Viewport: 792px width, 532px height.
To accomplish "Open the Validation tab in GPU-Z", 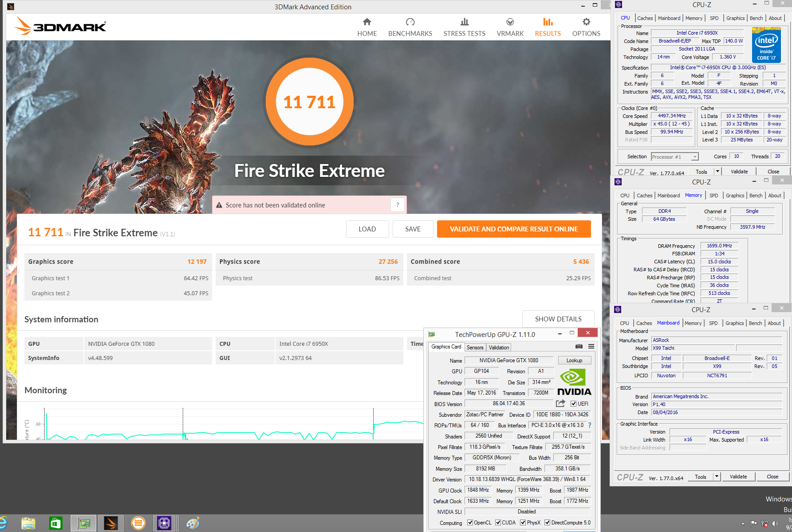I will click(499, 347).
